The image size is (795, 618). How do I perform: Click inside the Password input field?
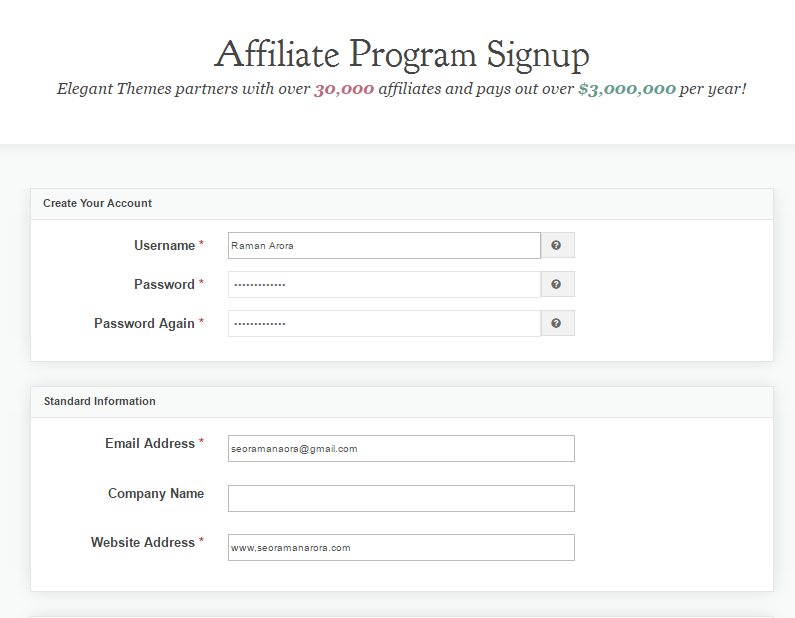click(x=384, y=284)
